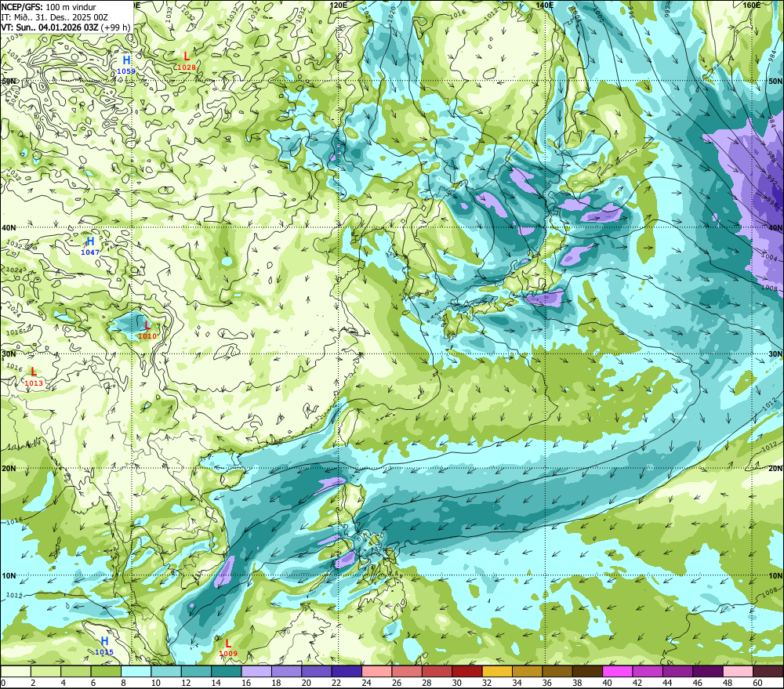The height and width of the screenshot is (689, 784).
Task: Click the 30N latitude label on left edge
Action: [9, 354]
